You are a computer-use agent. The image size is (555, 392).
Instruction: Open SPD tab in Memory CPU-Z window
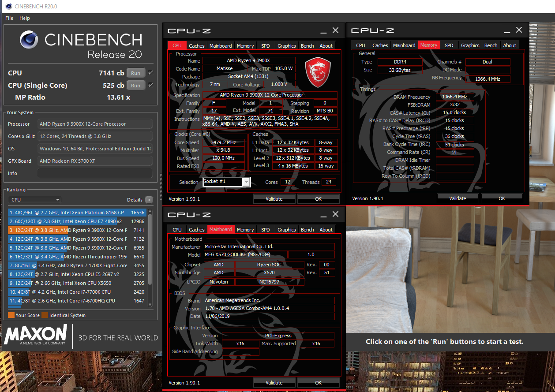click(449, 45)
